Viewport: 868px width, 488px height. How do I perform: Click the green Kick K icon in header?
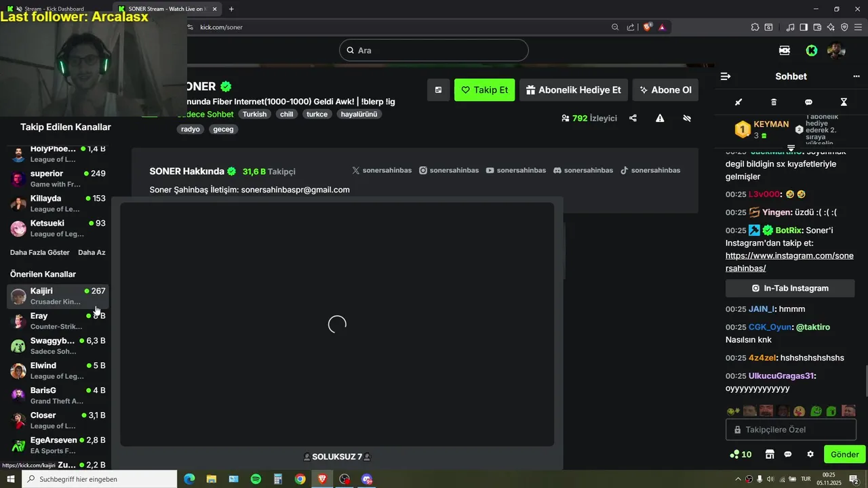click(811, 50)
